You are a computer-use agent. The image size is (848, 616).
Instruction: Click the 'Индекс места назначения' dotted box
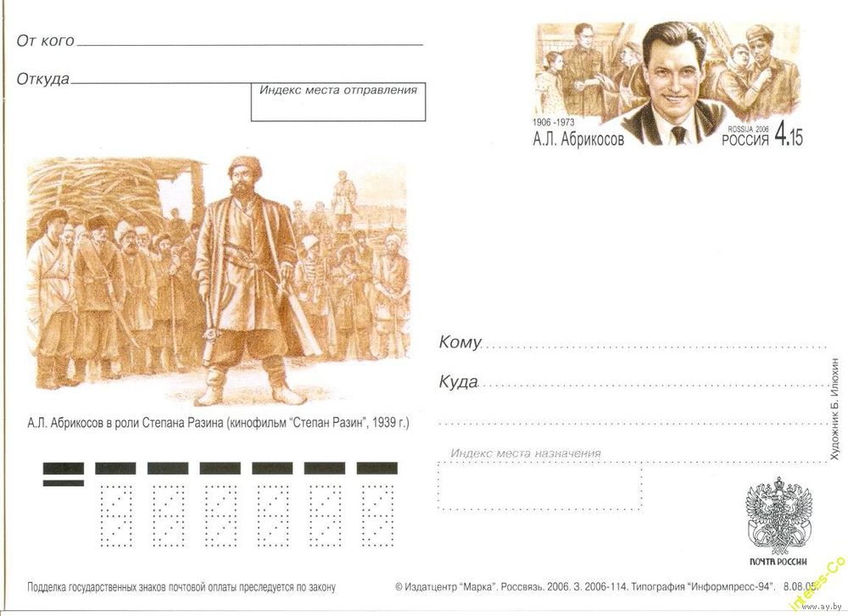pyautogui.click(x=539, y=486)
